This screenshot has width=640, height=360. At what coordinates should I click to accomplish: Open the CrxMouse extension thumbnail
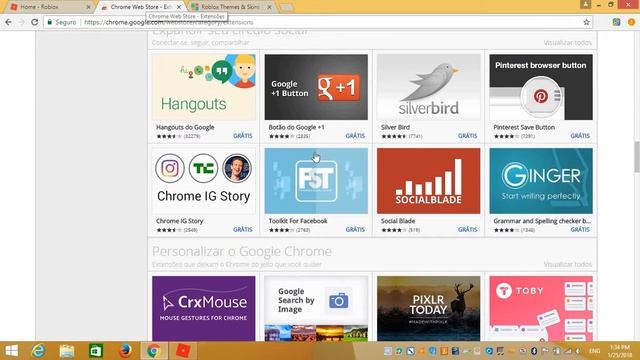pos(204,309)
